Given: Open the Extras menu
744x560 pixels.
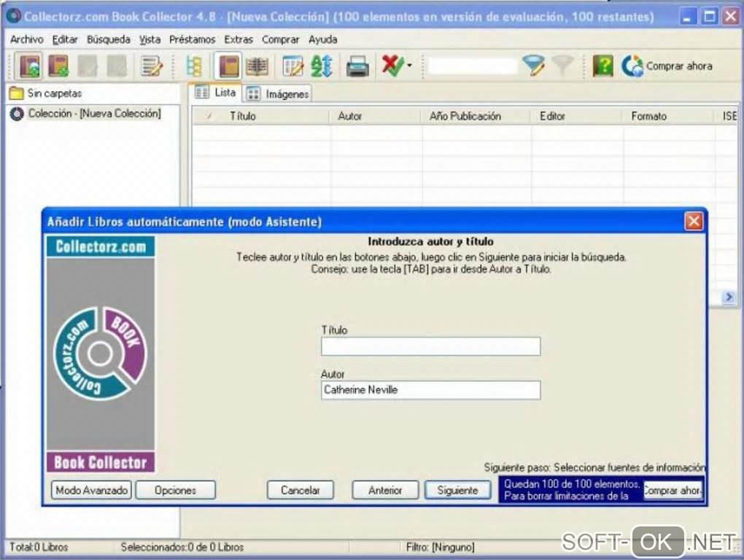Looking at the screenshot, I should 239,39.
